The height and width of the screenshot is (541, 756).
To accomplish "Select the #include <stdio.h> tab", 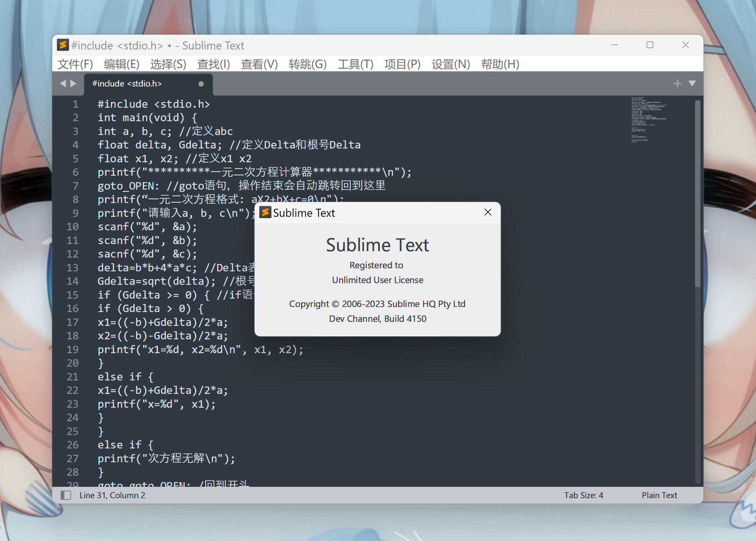I will [x=148, y=84].
